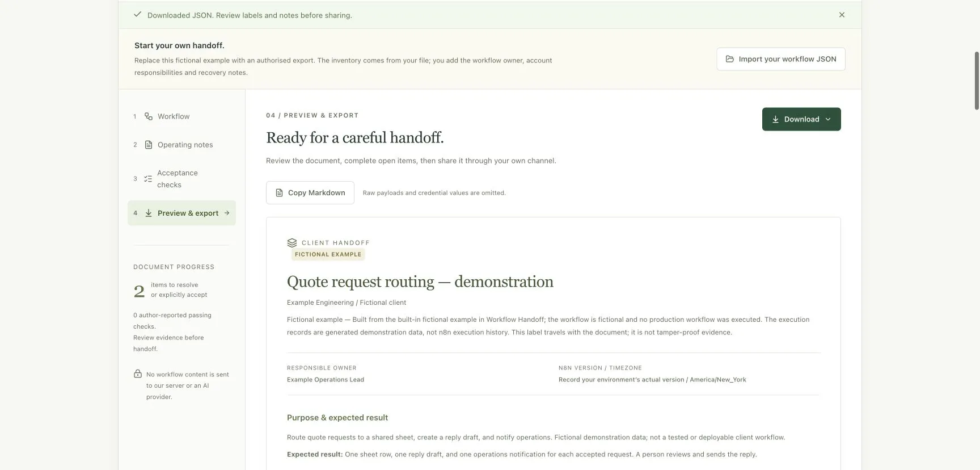
Task: Click document icon in Copy Markdown
Action: 279,193
